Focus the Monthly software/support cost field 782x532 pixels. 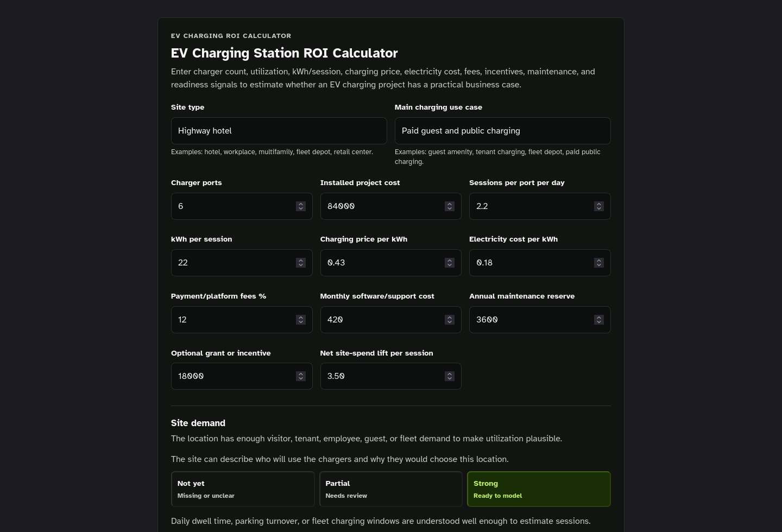point(390,320)
